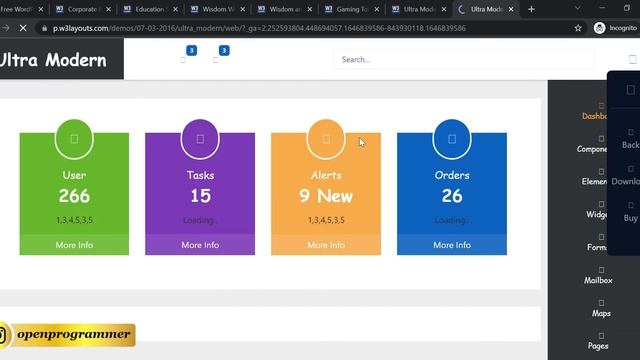Open Pages in the sidebar
Viewport: 640px width, 360px height.
(598, 346)
